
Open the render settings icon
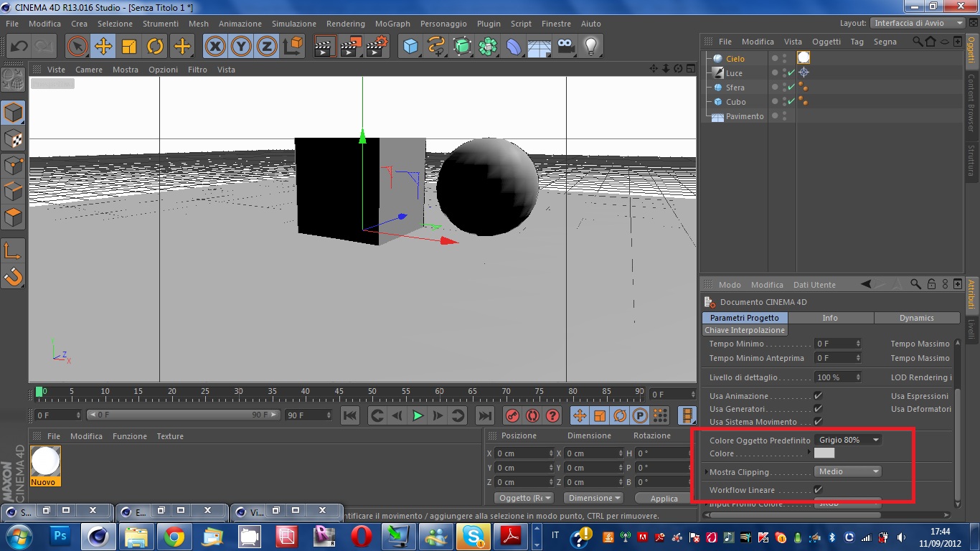(377, 47)
